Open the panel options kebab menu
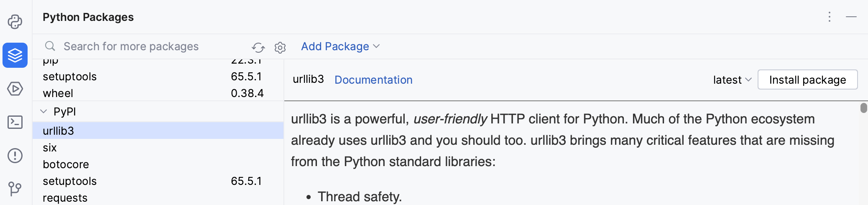 830,17
